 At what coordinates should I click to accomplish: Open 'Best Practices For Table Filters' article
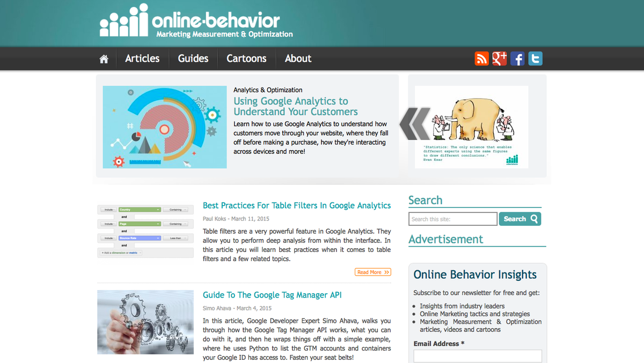coord(297,205)
